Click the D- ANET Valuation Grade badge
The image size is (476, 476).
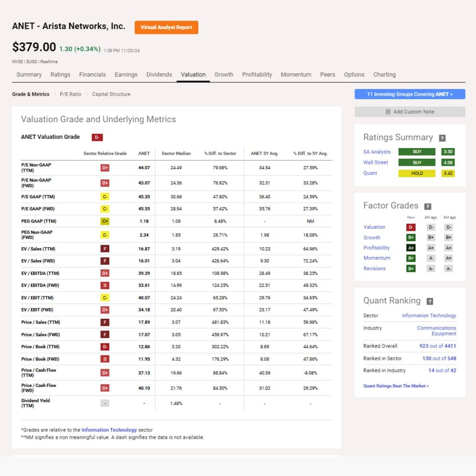click(x=97, y=137)
